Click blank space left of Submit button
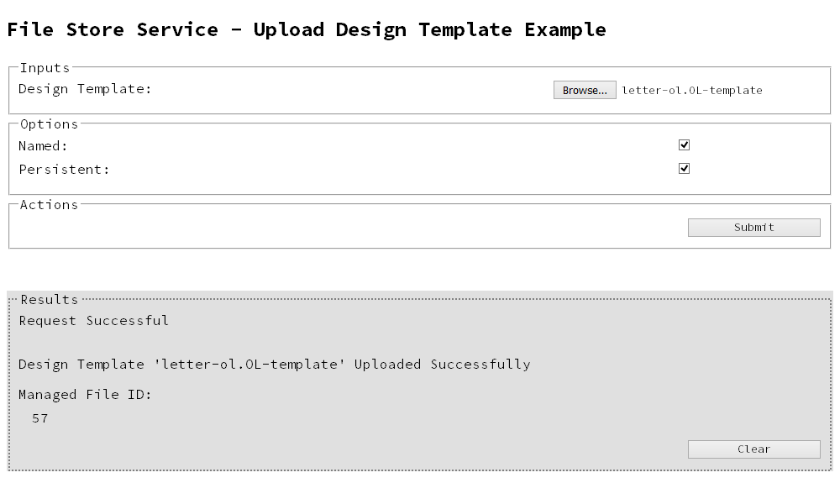Screen dimensions: 840x504 click(x=336, y=228)
